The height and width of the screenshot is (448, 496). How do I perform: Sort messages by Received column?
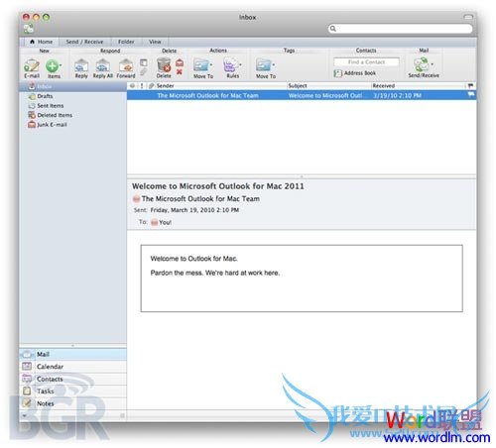point(419,86)
